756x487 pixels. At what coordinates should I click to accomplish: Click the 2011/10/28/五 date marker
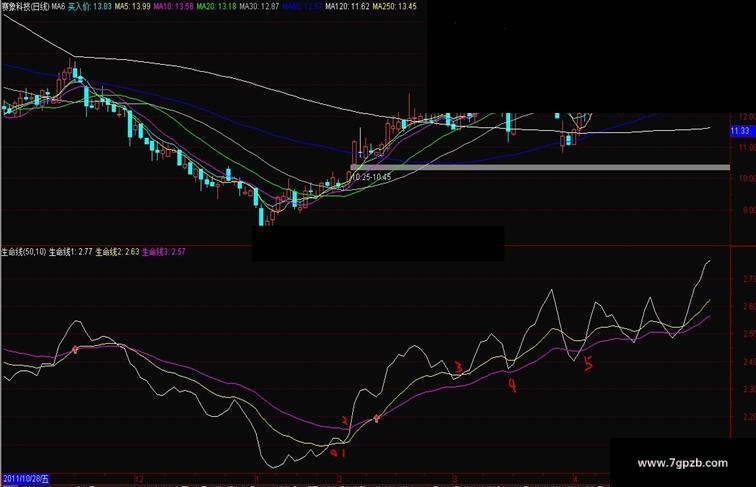[x=25, y=479]
